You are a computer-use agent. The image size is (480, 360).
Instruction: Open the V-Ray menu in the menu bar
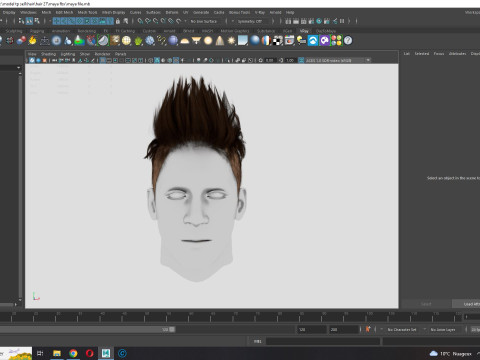260,12
